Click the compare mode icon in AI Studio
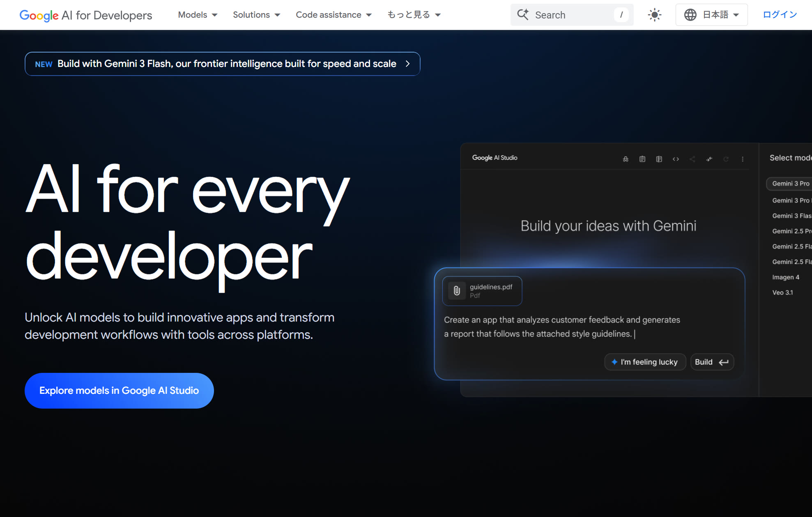Screen dimensions: 812x517 point(659,159)
